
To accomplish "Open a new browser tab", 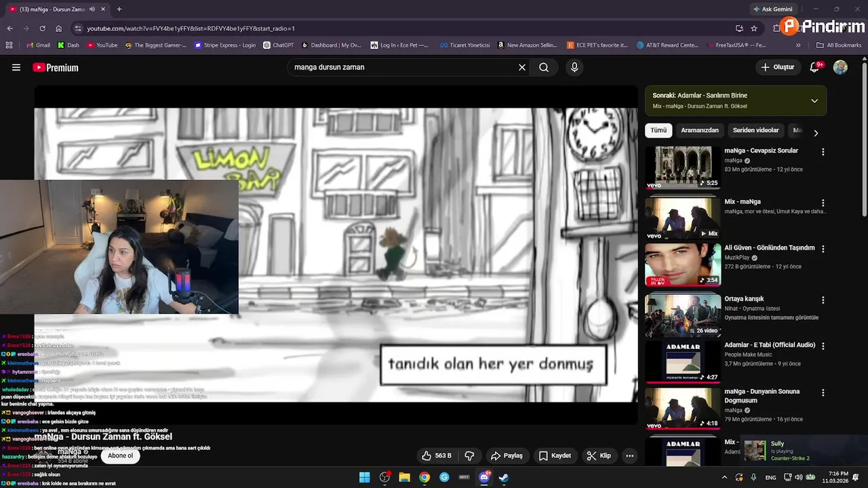I will click(x=119, y=9).
